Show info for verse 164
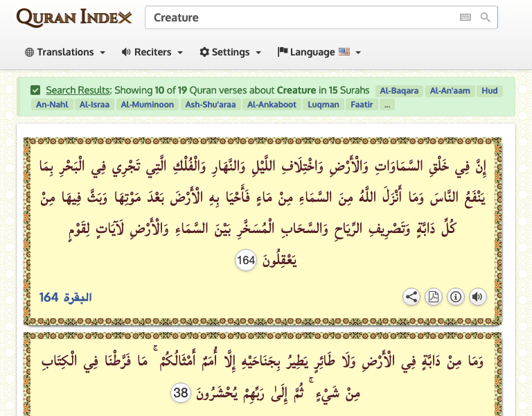This screenshot has width=532, height=416. (456, 297)
